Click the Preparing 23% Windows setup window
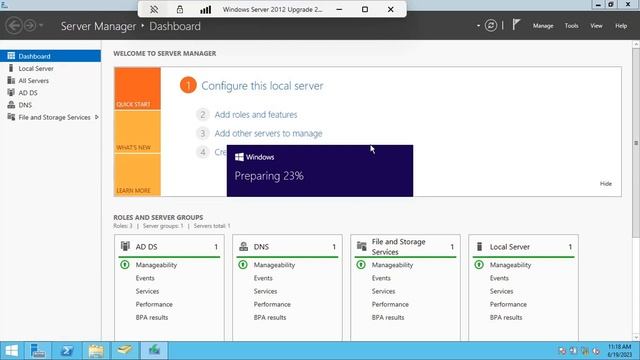640x360 pixels. pos(320,171)
